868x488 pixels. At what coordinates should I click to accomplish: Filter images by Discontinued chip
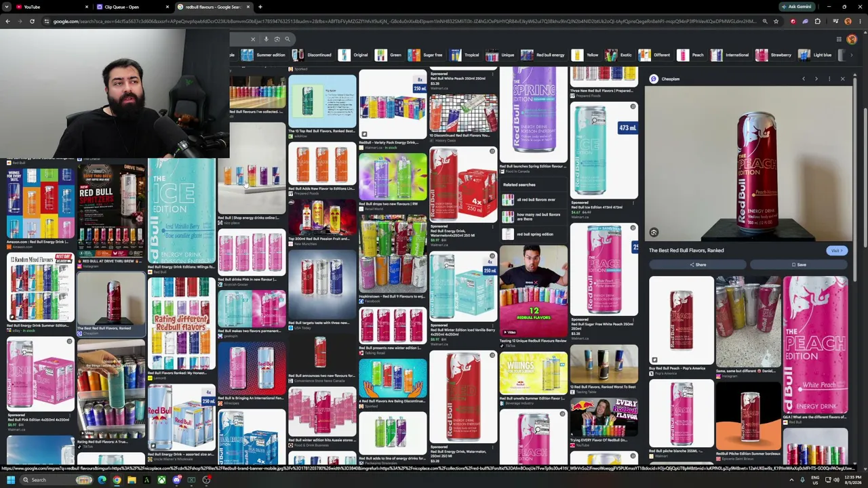tap(313, 55)
